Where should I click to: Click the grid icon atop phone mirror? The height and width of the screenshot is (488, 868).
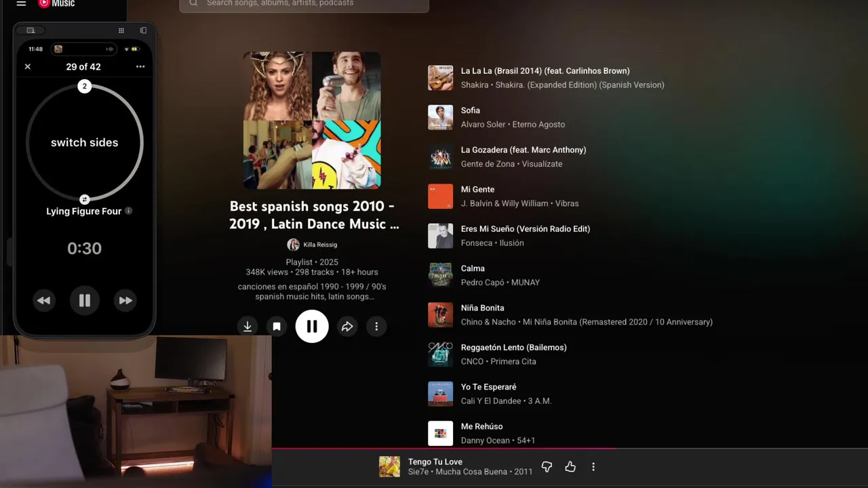(121, 30)
